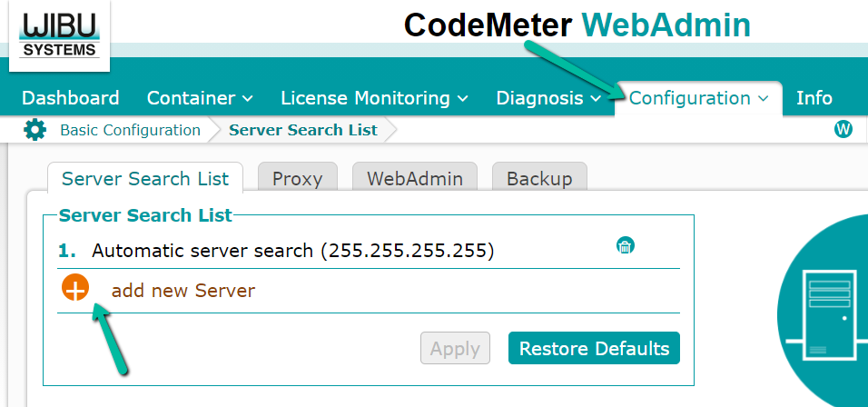Go to the Dashboard menu item

(70, 98)
